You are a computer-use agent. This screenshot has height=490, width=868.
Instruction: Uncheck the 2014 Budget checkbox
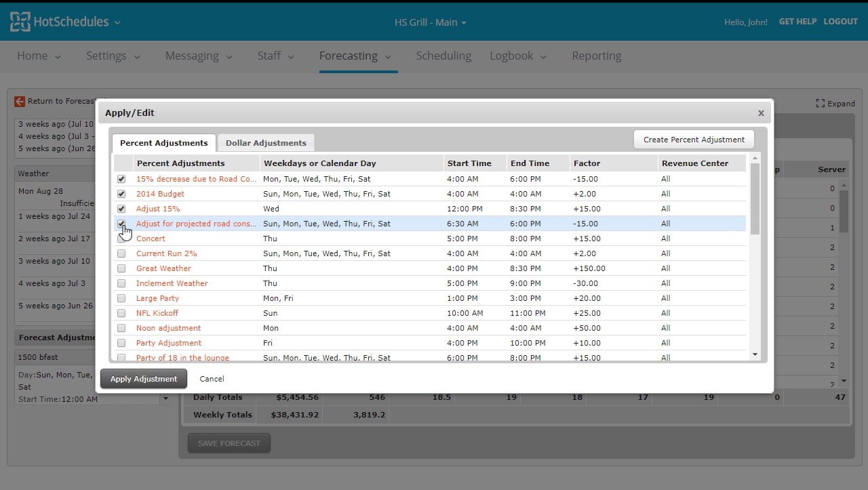click(121, 194)
